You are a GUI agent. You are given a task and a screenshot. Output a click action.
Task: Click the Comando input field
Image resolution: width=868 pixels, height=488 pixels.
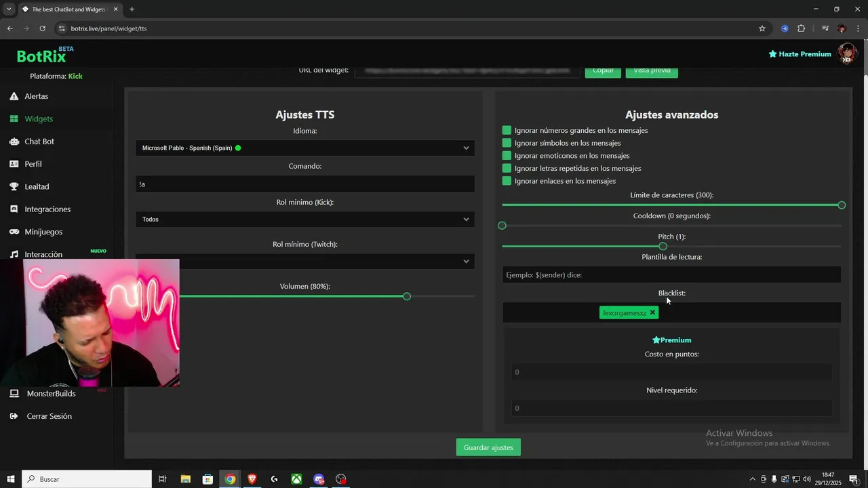click(x=305, y=184)
